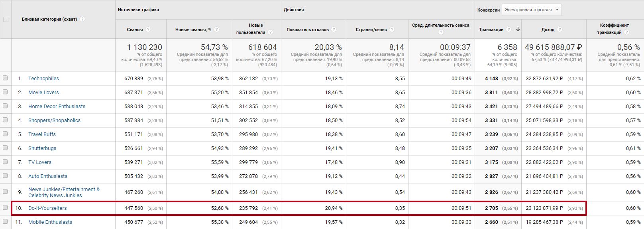
Task: Open the Электронная торговля conversions dropdown
Action: point(532,10)
